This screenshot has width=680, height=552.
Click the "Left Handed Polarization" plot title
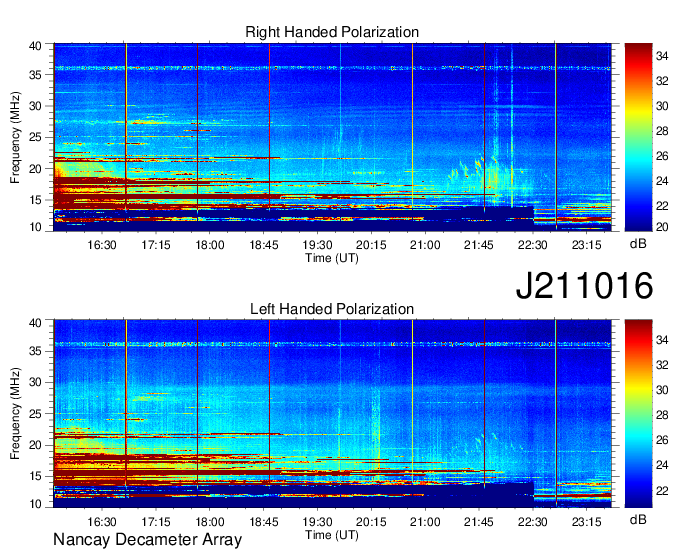point(332,309)
